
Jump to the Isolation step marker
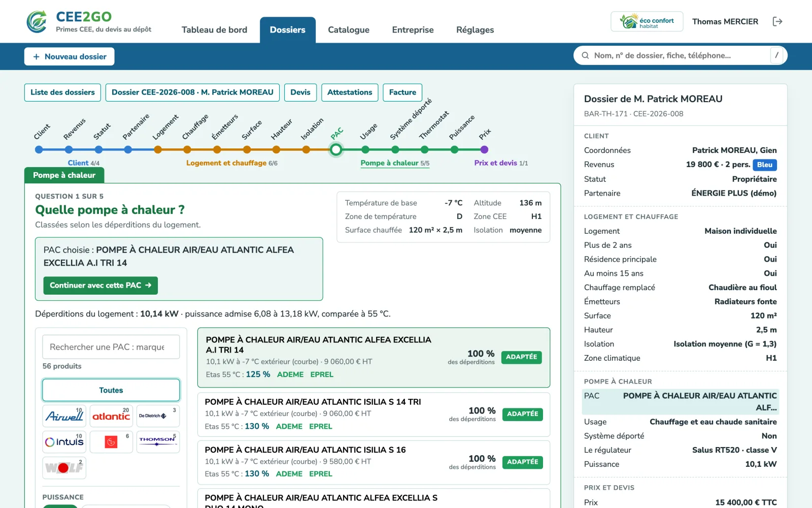306,149
